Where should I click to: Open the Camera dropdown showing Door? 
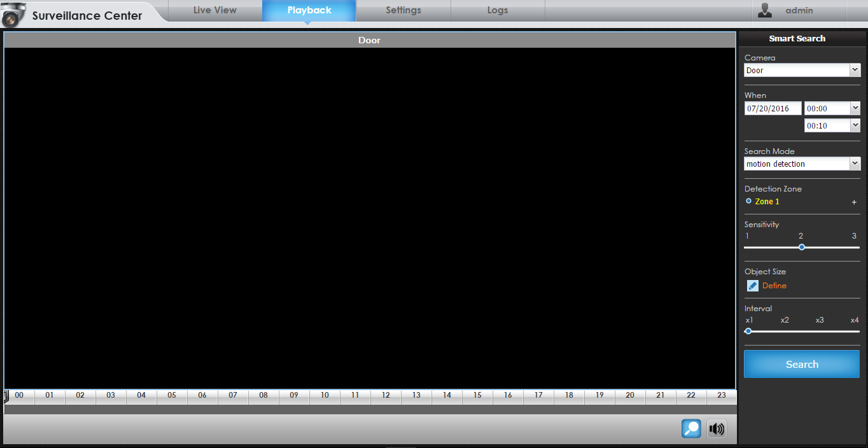coord(802,71)
